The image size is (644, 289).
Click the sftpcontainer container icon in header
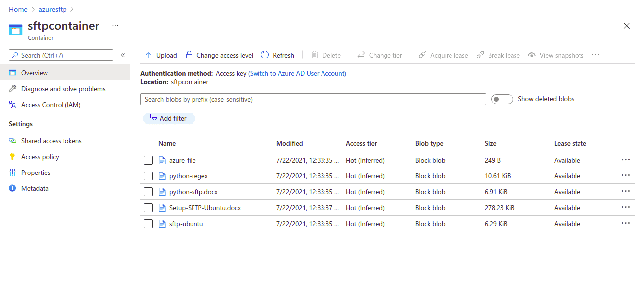[16, 30]
